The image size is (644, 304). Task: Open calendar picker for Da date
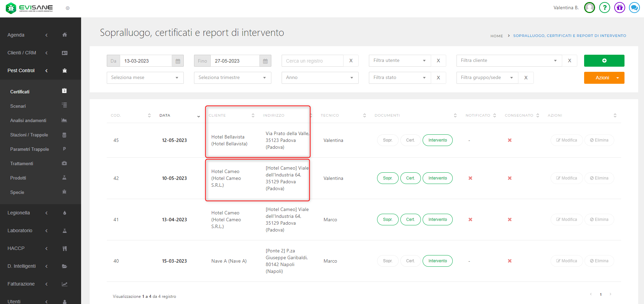[x=178, y=61]
